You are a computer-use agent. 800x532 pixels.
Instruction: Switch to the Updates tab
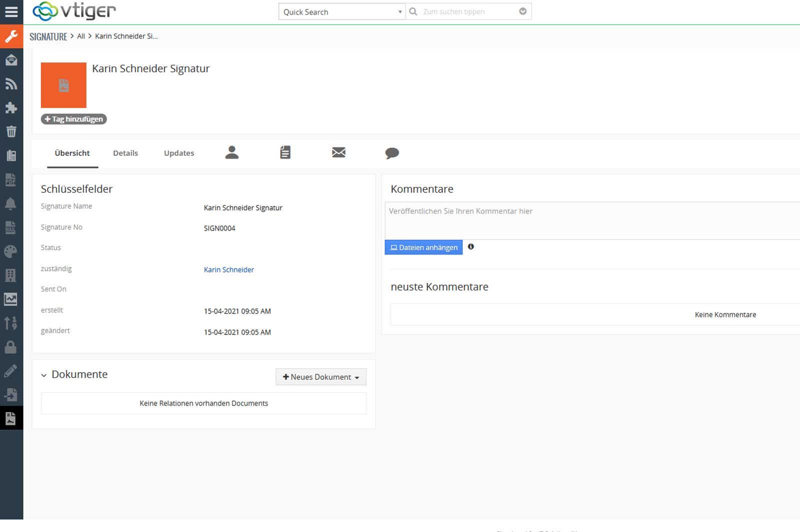pos(179,153)
